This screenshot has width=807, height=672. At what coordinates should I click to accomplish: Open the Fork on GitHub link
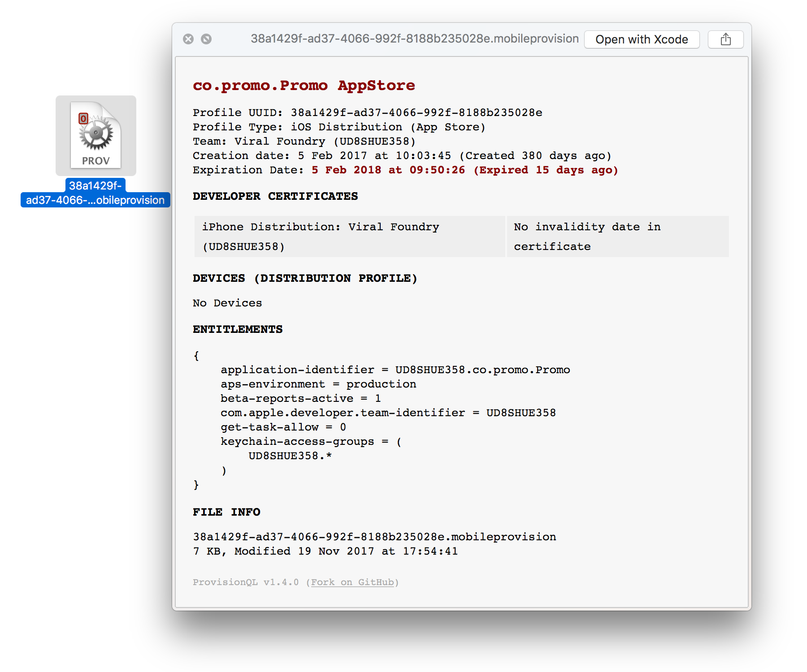pyautogui.click(x=352, y=582)
